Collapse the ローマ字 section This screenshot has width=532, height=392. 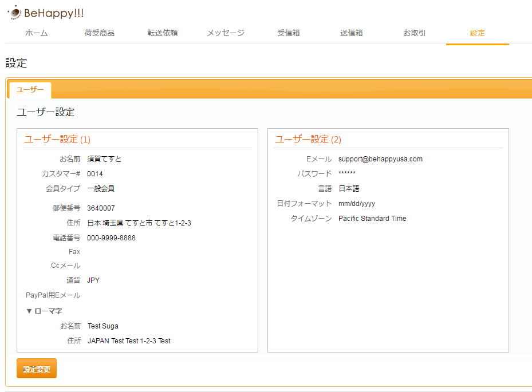(44, 311)
